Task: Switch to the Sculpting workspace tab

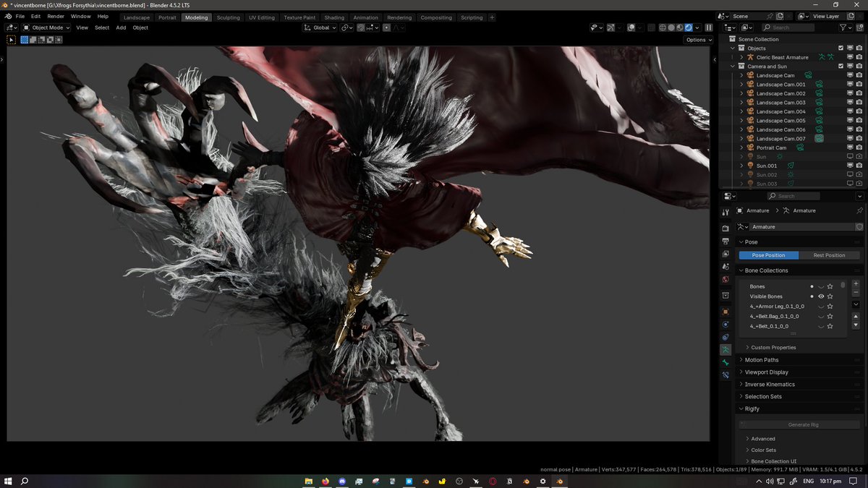Action: point(228,17)
